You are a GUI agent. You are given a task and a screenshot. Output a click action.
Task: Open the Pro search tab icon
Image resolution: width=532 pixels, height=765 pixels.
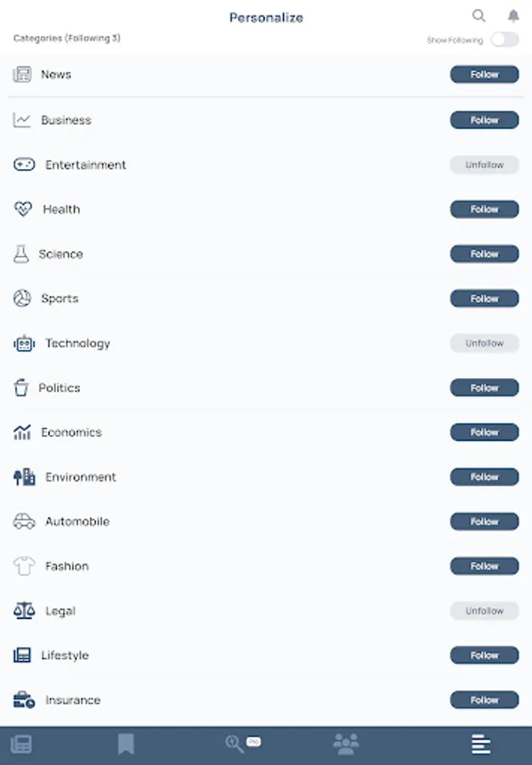pos(241,744)
